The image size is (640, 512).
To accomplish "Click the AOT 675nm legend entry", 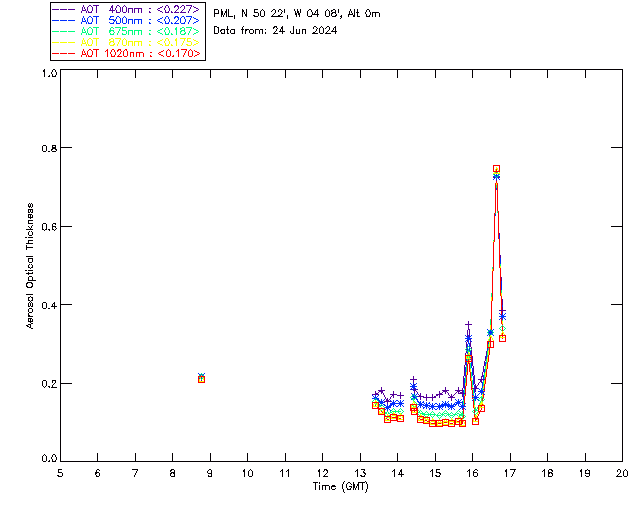I will click(x=127, y=31).
